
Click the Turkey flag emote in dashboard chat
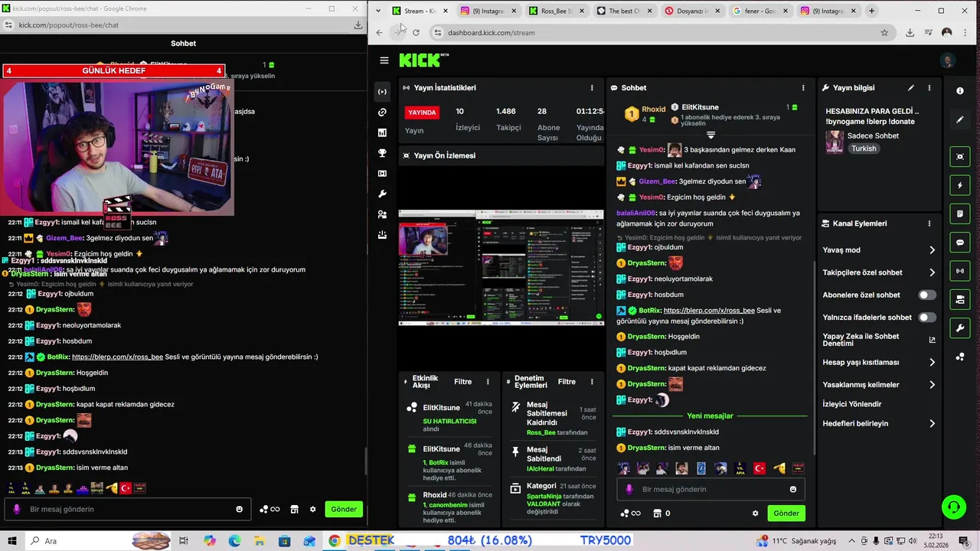(x=759, y=468)
